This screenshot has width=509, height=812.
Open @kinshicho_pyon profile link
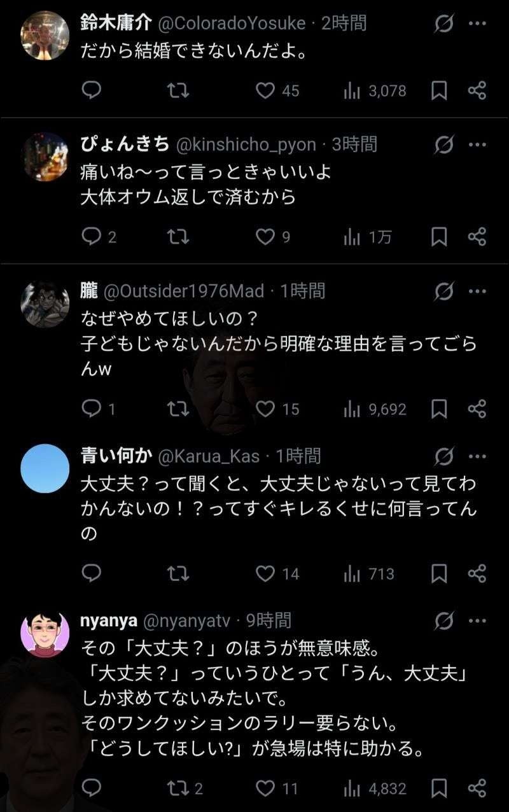coord(246,145)
